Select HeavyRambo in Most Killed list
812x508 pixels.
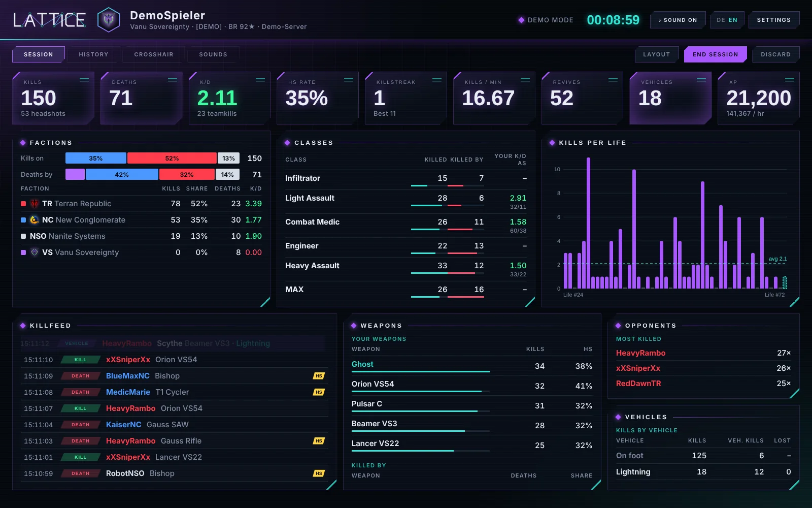coord(703,353)
